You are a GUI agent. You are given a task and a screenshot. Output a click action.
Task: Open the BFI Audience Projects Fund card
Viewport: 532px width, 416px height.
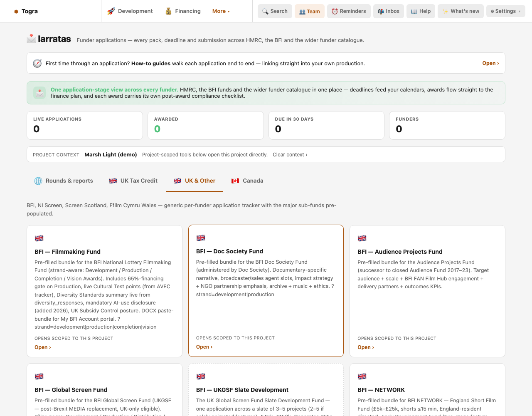pyautogui.click(x=427, y=291)
